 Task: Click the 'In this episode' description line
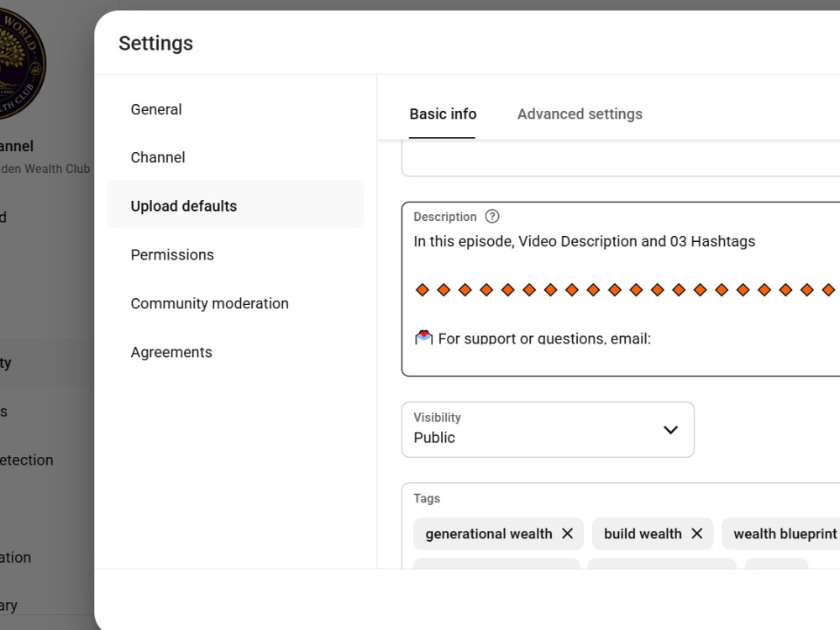coord(584,242)
